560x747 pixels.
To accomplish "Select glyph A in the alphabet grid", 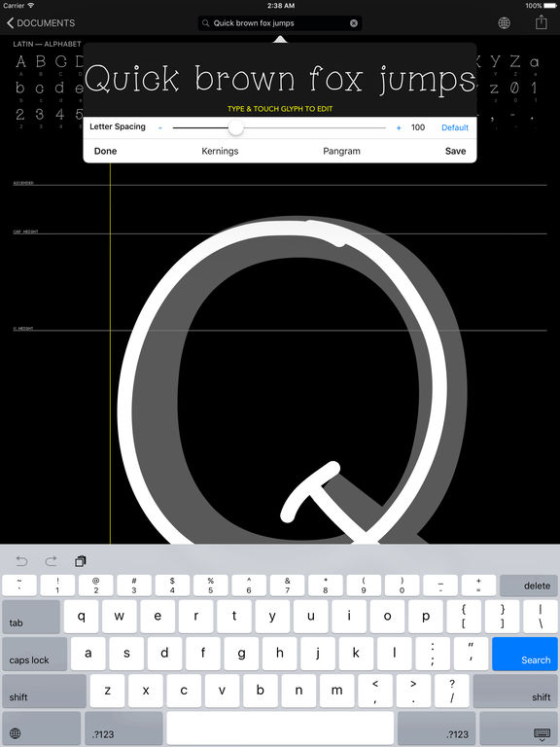I will pyautogui.click(x=21, y=62).
